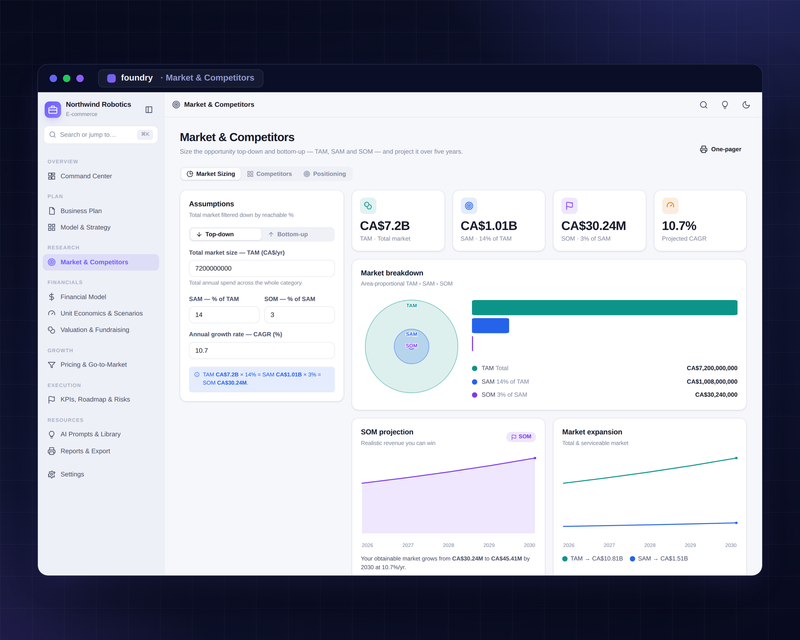Click the lightbulb icon in top bar
The height and width of the screenshot is (640, 800).
(x=724, y=105)
